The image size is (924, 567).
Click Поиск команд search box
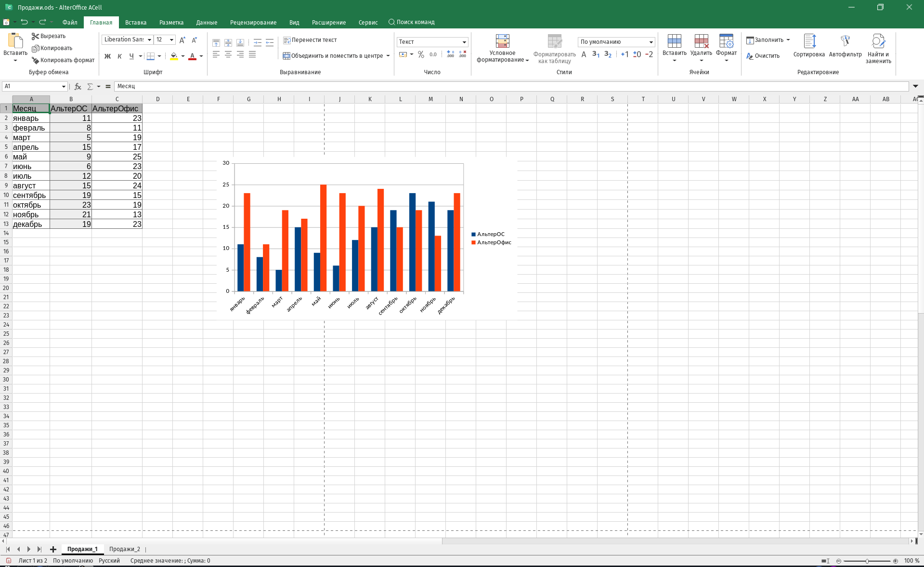click(412, 22)
